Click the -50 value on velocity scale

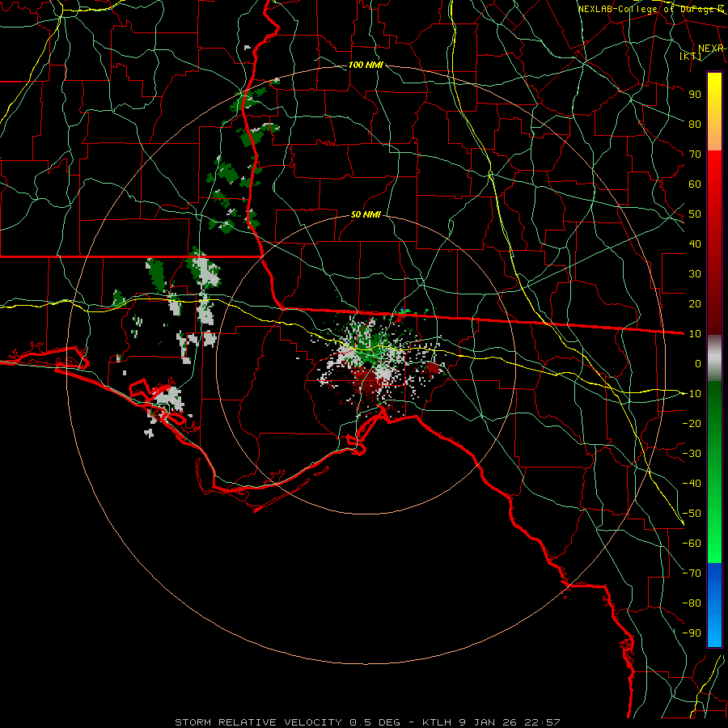[x=692, y=514]
